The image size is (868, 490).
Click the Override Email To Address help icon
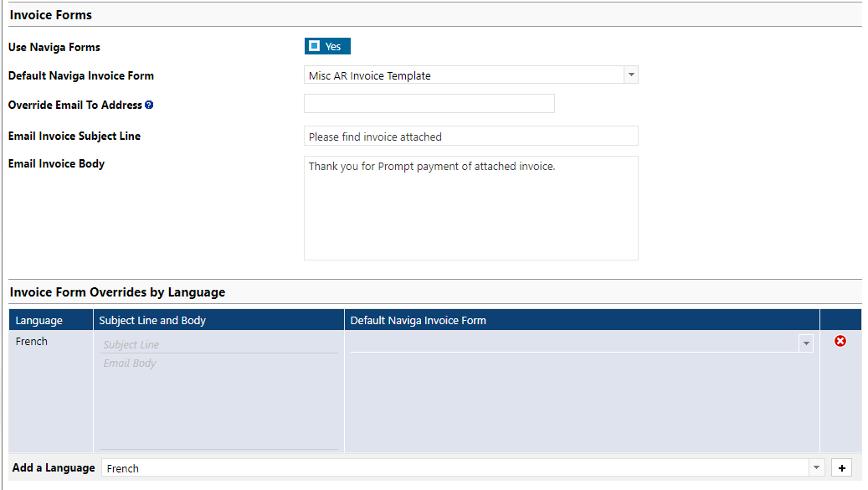click(149, 106)
